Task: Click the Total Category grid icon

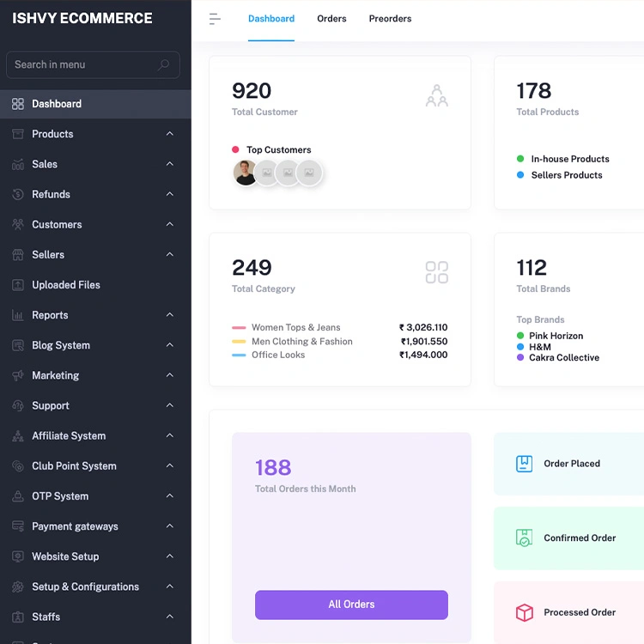Action: [x=436, y=273]
